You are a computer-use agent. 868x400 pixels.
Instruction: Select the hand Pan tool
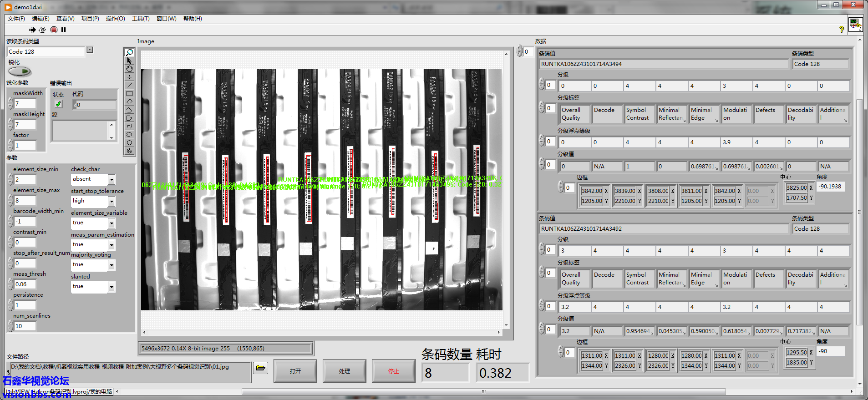130,69
